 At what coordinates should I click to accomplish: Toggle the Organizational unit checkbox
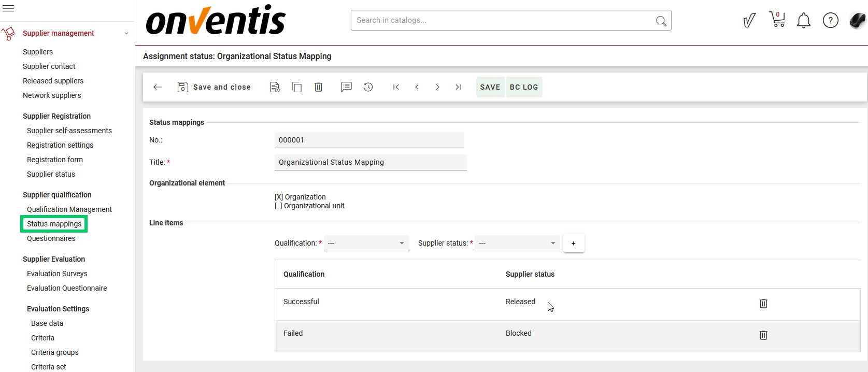pos(279,206)
